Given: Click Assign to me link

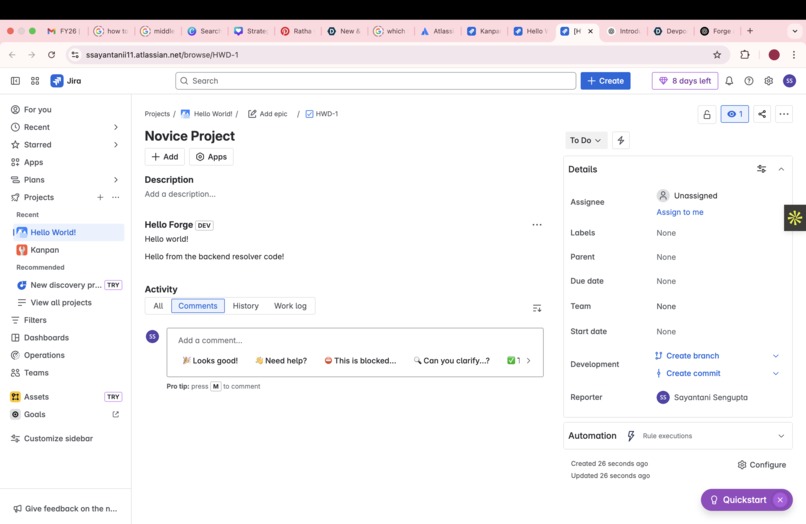Looking at the screenshot, I should pos(680,212).
